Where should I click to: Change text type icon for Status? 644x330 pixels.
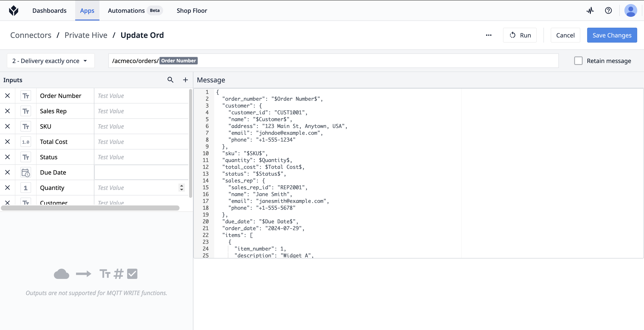(26, 157)
